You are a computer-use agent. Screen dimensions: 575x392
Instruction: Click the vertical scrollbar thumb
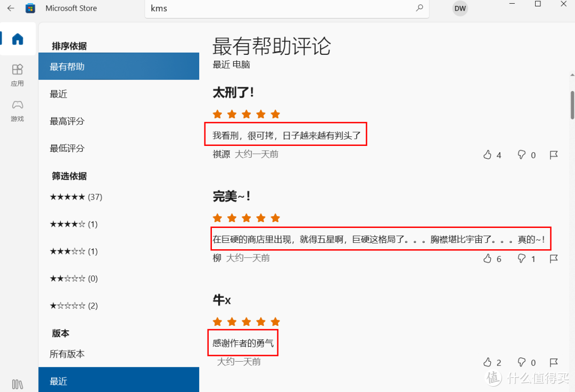tap(572, 105)
